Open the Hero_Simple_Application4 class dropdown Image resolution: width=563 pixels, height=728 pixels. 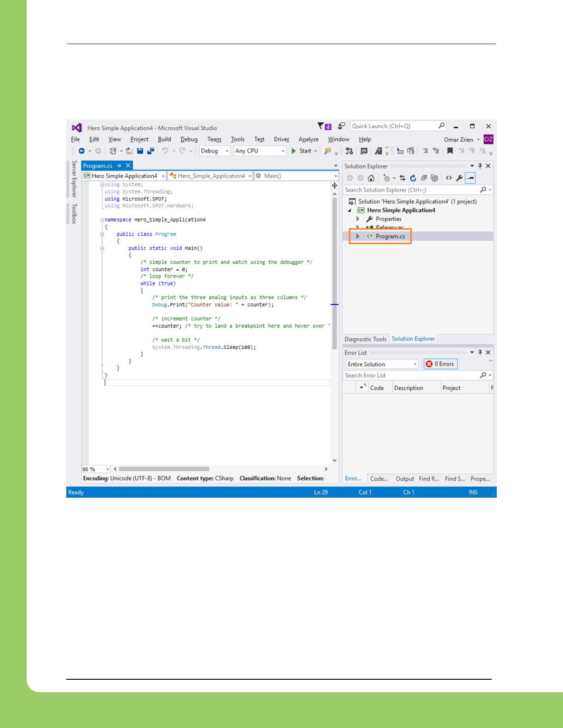211,176
